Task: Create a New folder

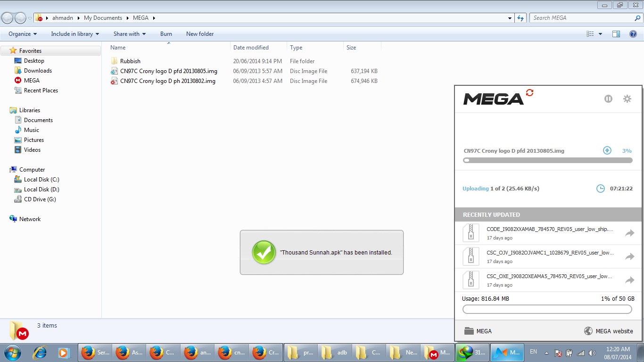Action: [200, 34]
